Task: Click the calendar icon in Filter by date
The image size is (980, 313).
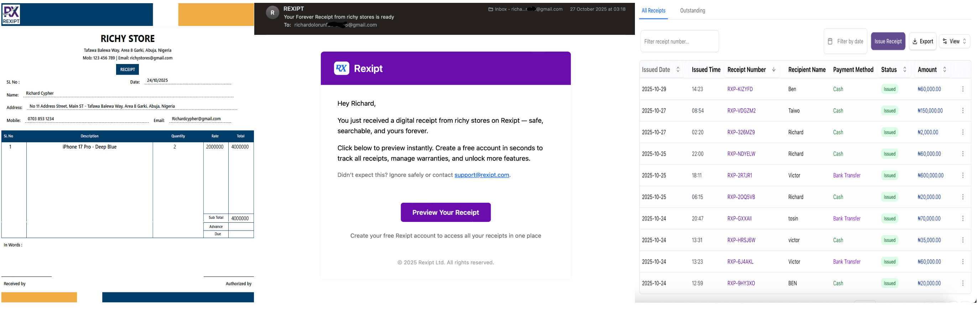Action: coord(830,41)
